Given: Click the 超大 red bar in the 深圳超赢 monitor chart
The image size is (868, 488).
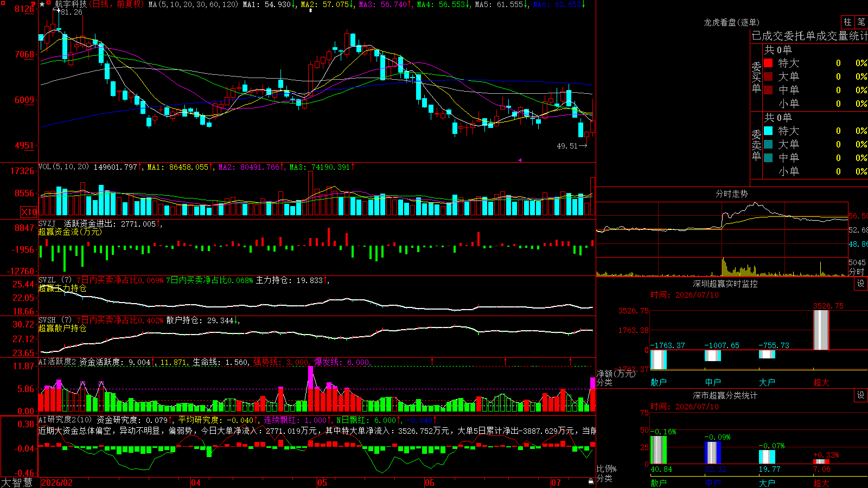Looking at the screenshot, I should 821,330.
